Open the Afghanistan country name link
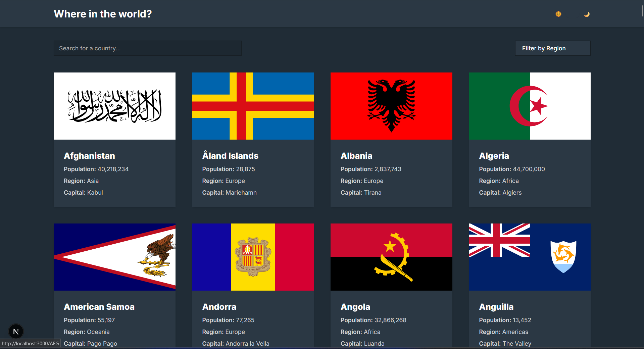The height and width of the screenshot is (349, 644). [x=89, y=156]
